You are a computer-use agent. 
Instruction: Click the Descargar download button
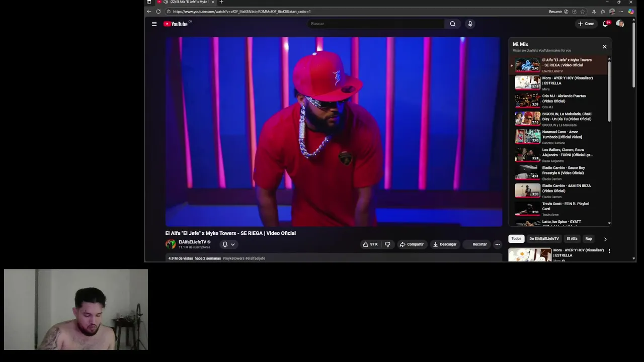coord(445,244)
